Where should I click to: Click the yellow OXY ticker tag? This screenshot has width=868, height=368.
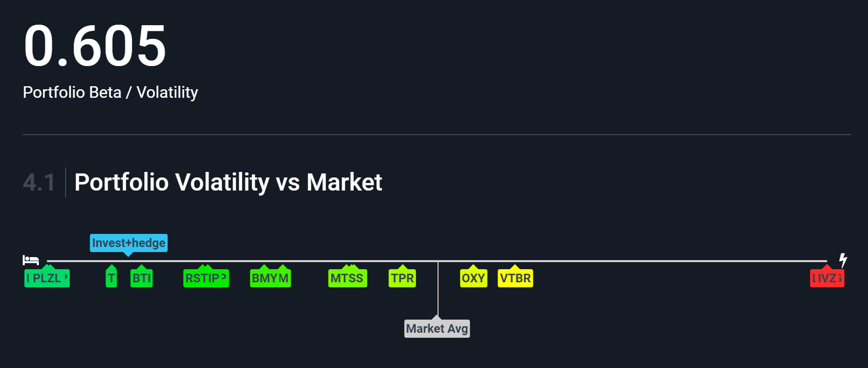[x=473, y=278]
